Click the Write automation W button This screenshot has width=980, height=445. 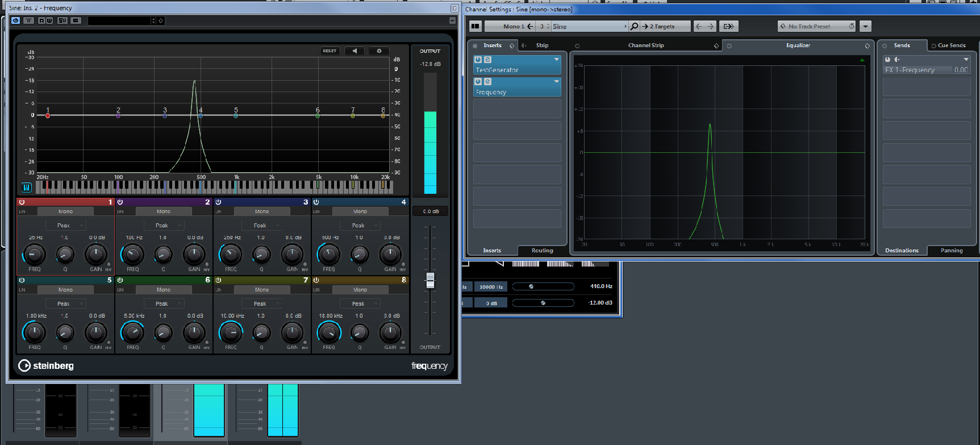click(x=49, y=20)
